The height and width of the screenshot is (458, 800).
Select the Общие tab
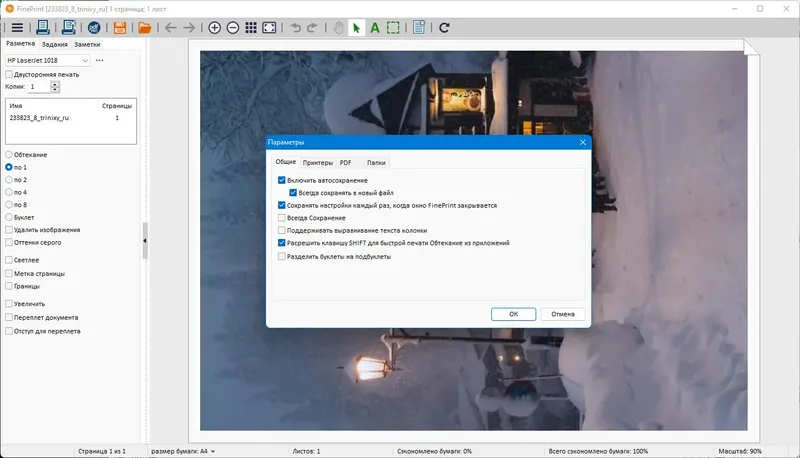[x=286, y=162]
